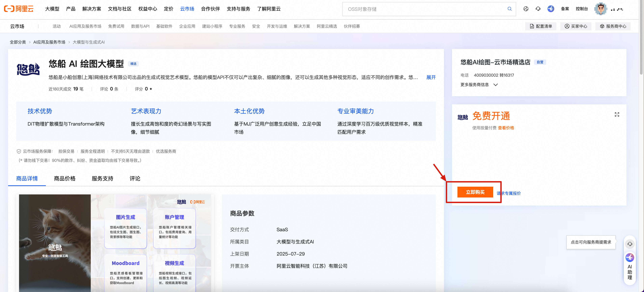Expand the product description with 展开
The height and width of the screenshot is (292, 644).
[431, 77]
